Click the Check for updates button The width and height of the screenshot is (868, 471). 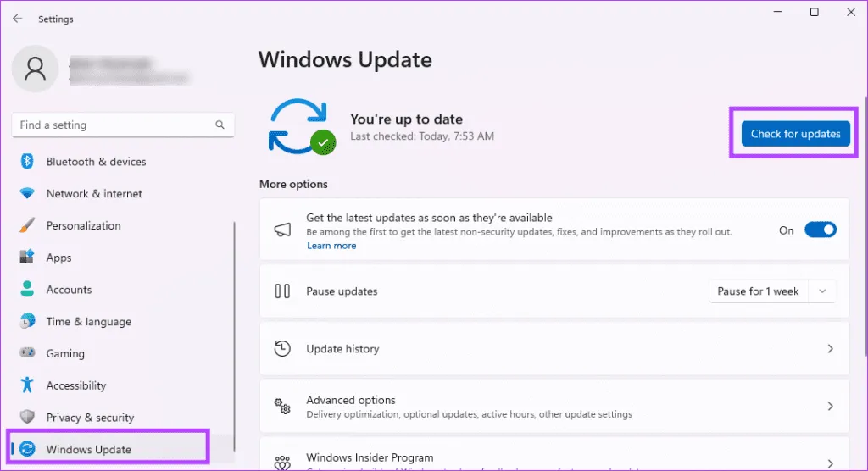click(x=795, y=134)
